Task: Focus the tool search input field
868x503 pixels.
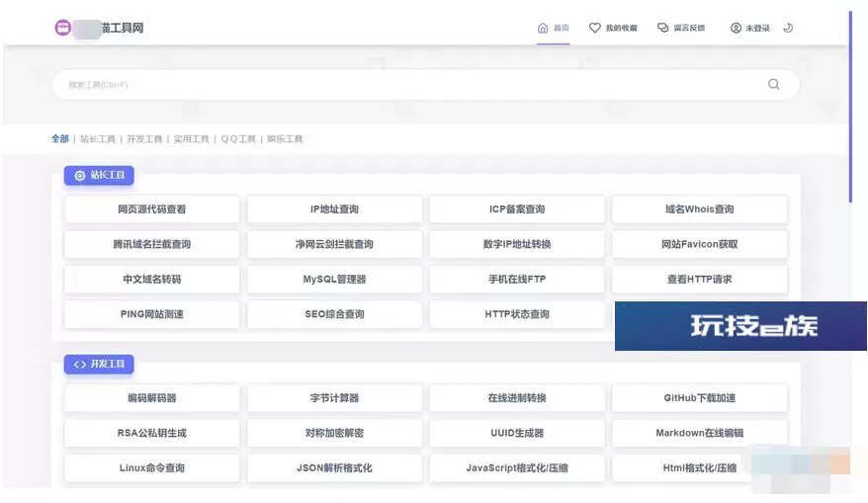Action: point(426,85)
